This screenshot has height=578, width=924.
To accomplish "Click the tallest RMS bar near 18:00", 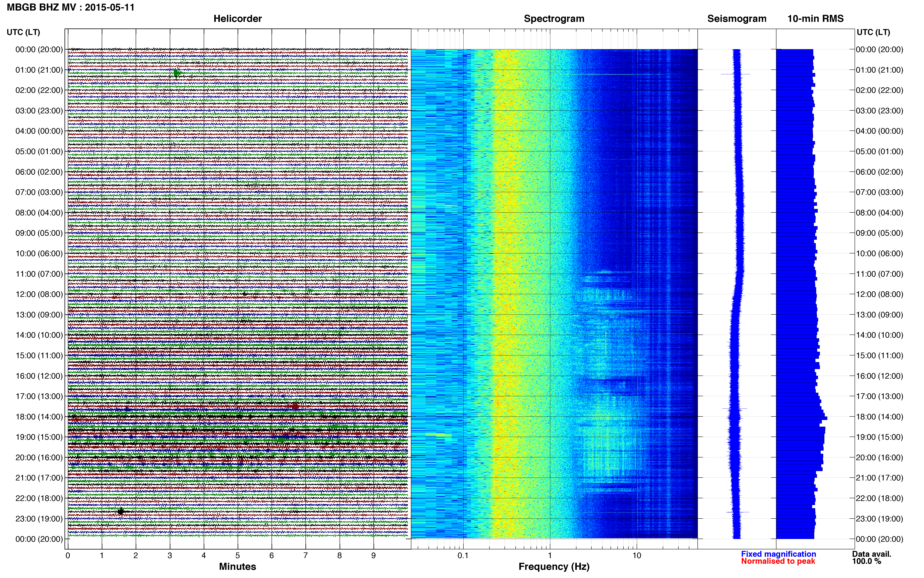I will pos(802,418).
